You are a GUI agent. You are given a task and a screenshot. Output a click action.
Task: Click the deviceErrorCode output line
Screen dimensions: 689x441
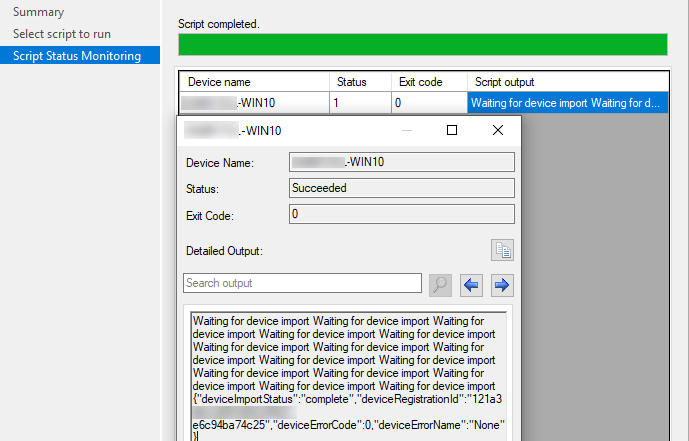click(x=348, y=425)
